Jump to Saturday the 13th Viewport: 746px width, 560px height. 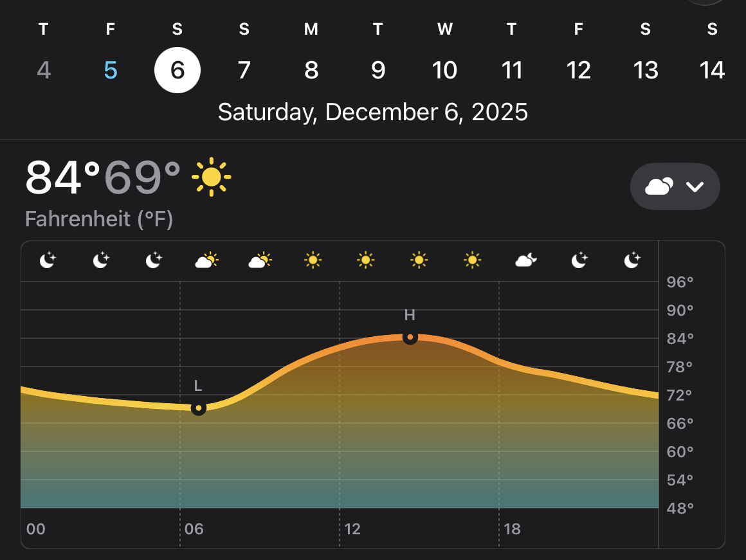[x=646, y=70]
